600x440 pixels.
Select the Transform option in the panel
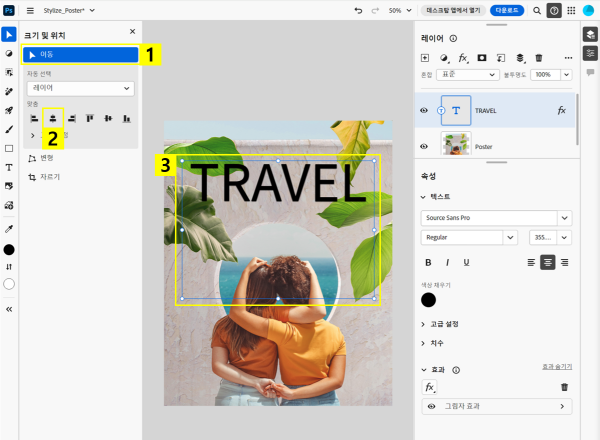click(x=41, y=158)
